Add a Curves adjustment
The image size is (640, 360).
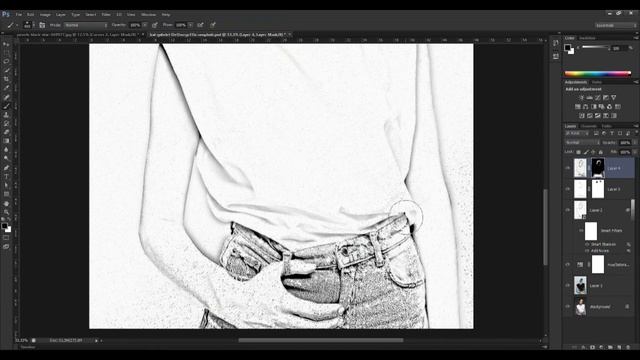point(598,98)
